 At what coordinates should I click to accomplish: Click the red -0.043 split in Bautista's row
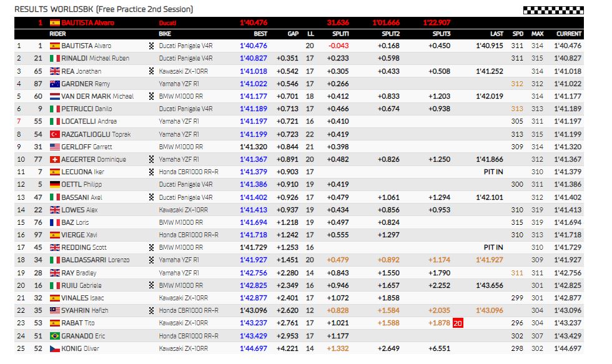click(338, 46)
